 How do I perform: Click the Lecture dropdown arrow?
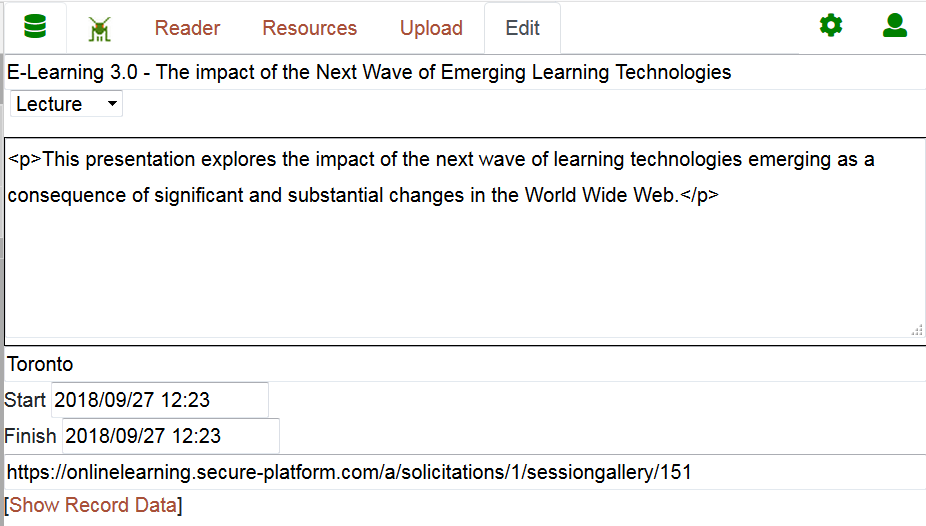pos(112,104)
